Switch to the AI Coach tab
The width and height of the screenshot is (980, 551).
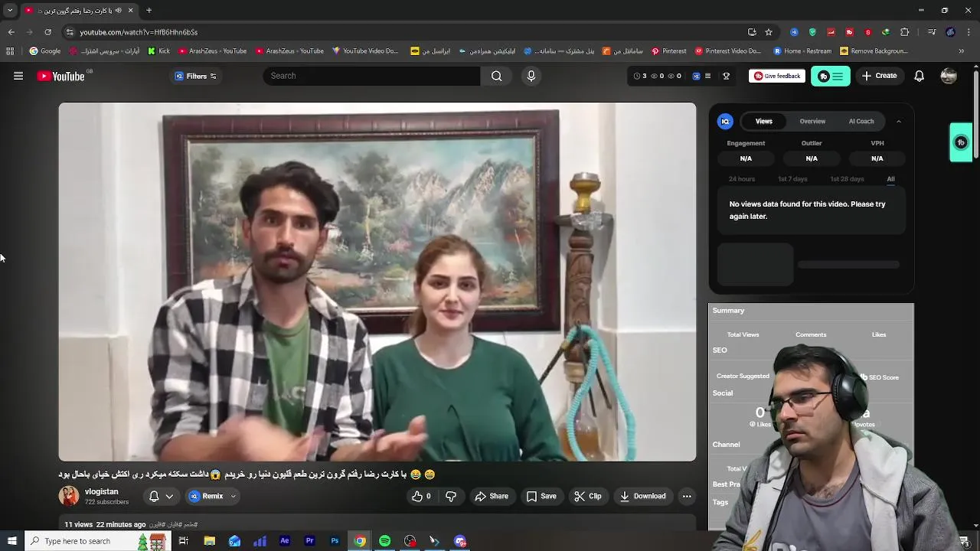pos(861,121)
